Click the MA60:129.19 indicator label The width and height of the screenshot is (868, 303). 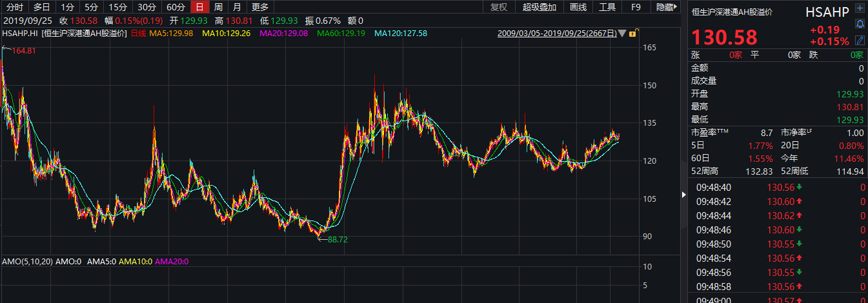click(341, 33)
